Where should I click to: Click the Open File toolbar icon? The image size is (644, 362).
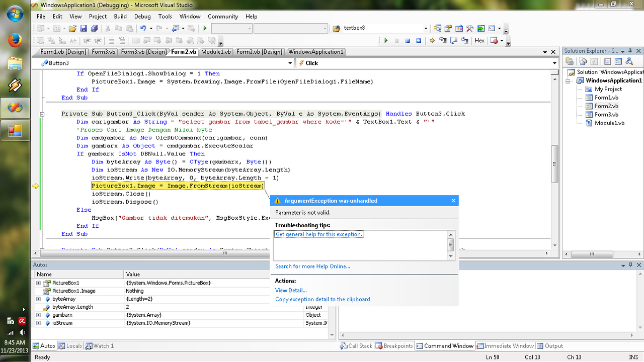point(72,28)
